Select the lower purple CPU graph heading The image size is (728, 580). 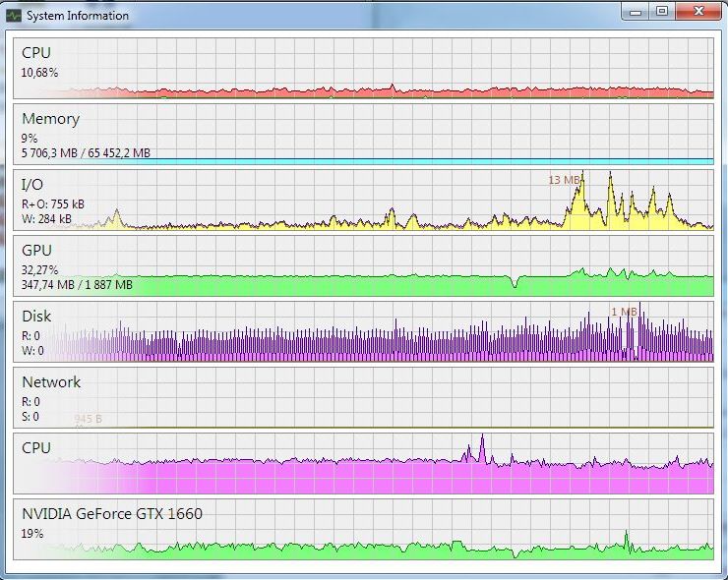36,447
